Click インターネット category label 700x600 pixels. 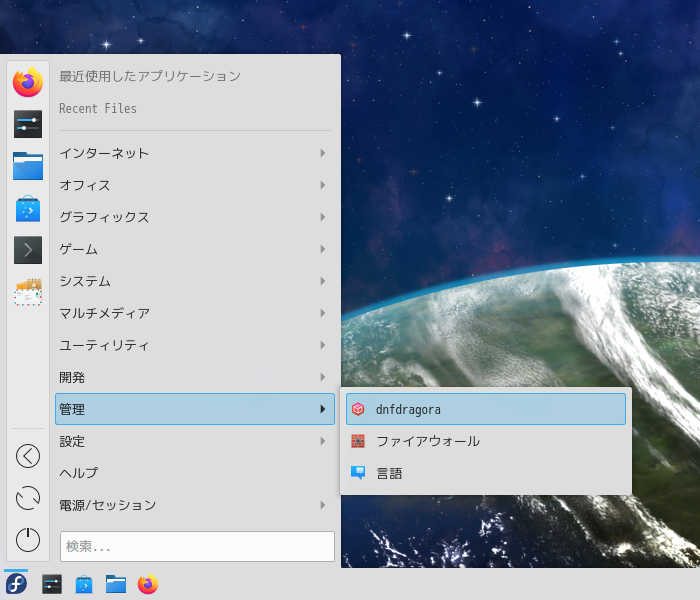click(x=104, y=153)
